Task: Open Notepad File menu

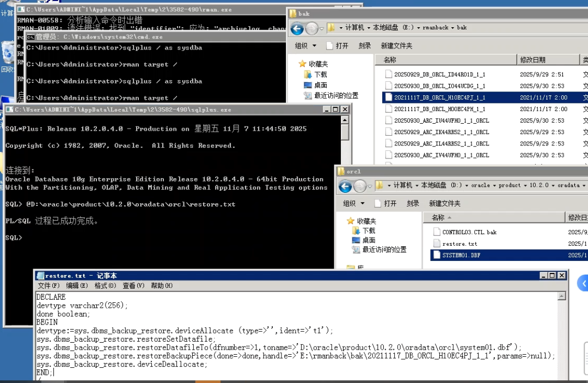Action: 48,285
